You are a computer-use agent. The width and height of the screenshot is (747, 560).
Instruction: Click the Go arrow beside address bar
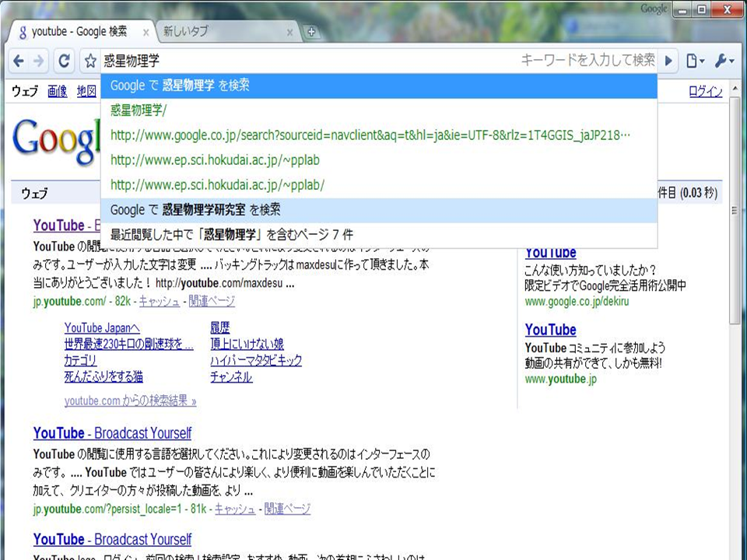click(x=669, y=61)
